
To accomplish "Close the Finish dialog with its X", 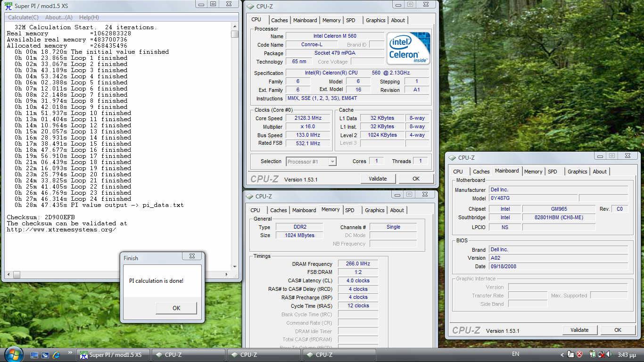I will point(192,256).
